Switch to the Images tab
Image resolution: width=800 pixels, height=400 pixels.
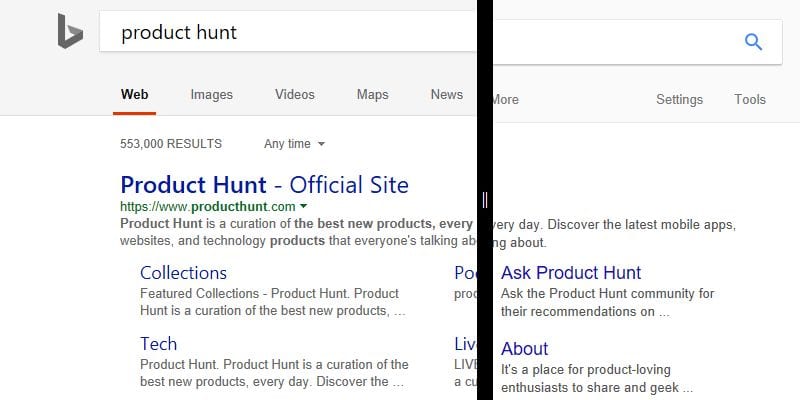211,95
